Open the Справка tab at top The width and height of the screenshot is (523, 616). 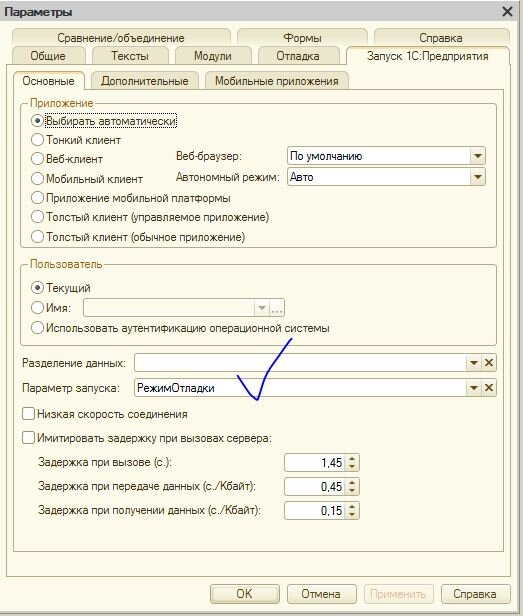click(x=441, y=38)
